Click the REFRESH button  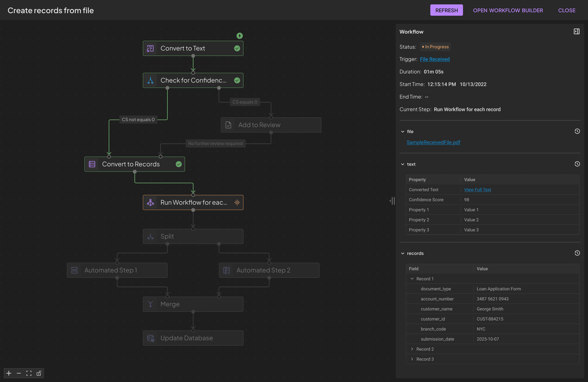(446, 10)
